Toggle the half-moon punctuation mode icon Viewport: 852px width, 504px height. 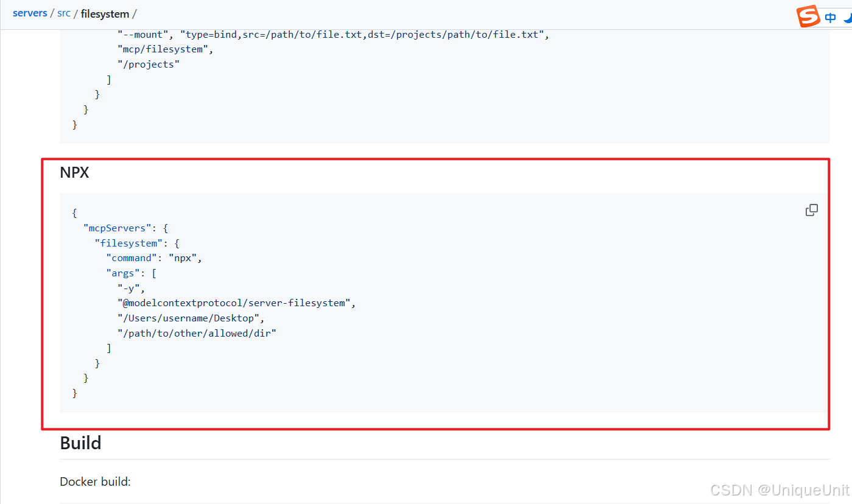pyautogui.click(x=847, y=18)
